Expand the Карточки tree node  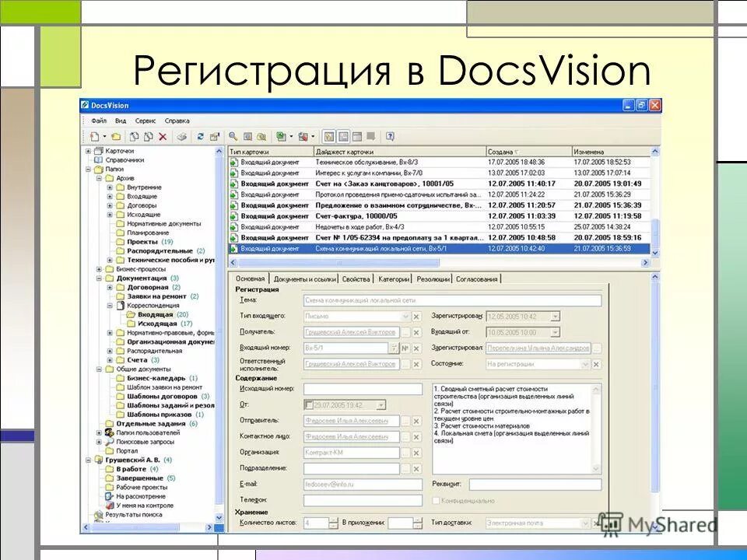point(88,151)
